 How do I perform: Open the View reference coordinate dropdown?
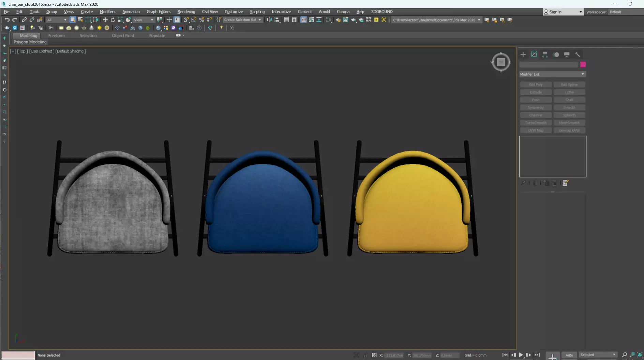tap(144, 20)
